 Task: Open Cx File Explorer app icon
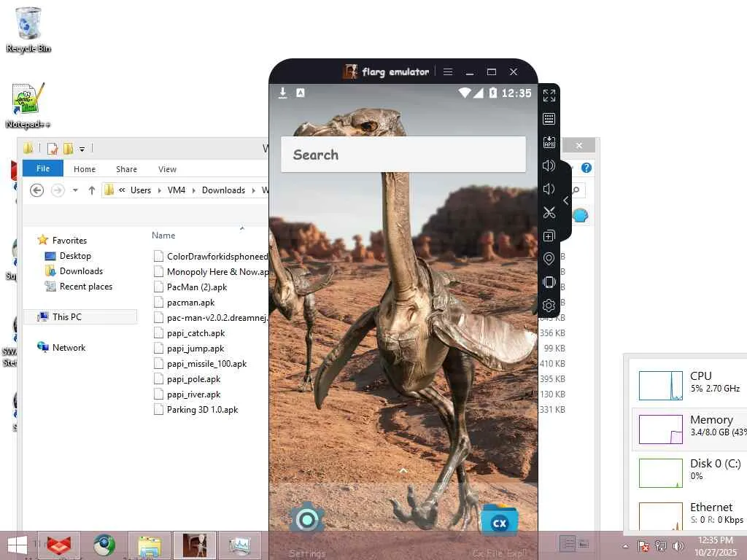[x=499, y=520]
